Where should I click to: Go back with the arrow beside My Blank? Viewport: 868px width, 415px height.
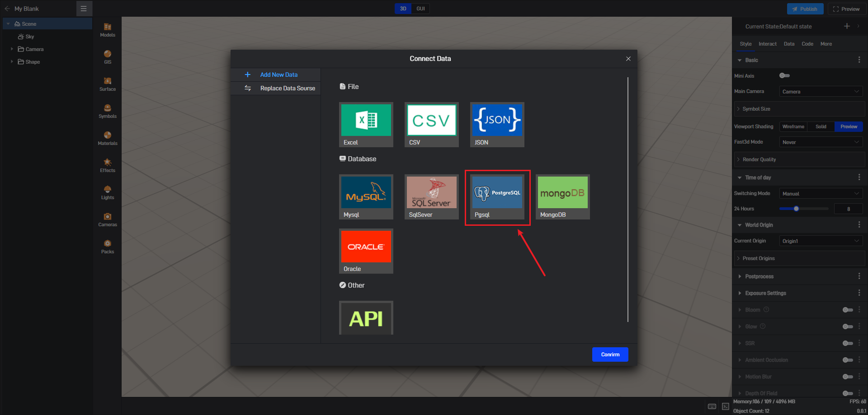7,9
